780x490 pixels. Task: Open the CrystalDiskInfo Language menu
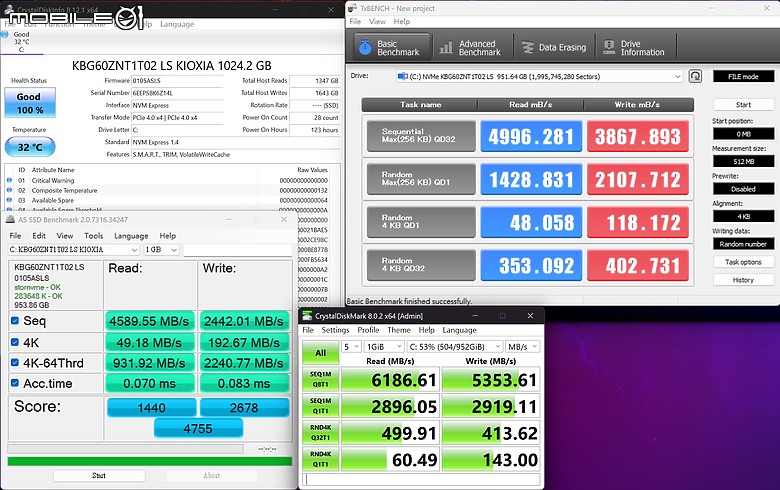(177, 24)
